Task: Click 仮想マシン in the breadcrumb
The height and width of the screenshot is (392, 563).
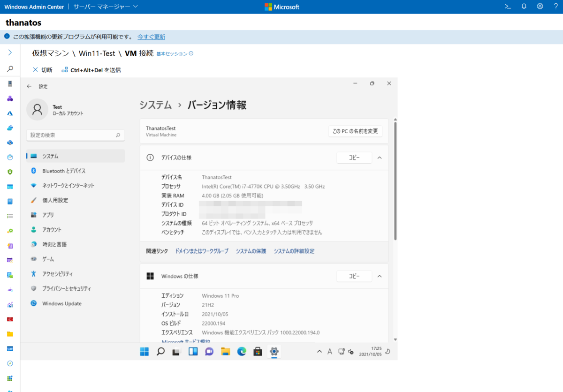Action: point(50,53)
